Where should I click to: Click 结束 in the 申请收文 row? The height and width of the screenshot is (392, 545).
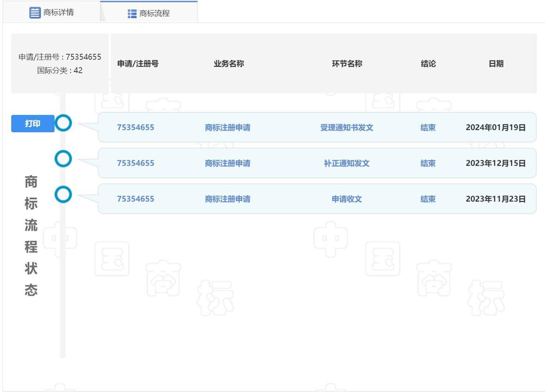(428, 199)
